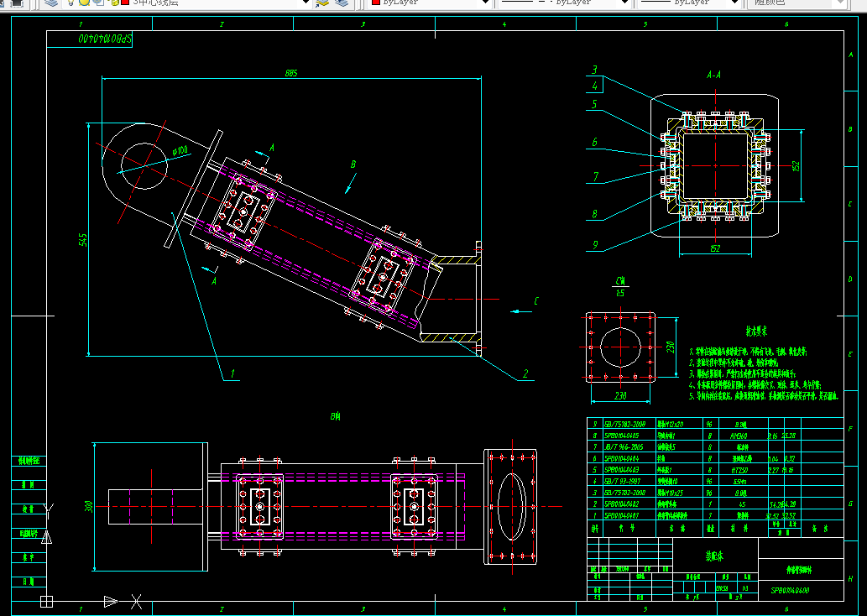Click the Layer Previous icon
Image resolution: width=867 pixels, height=616 pixels.
click(x=342, y=3)
